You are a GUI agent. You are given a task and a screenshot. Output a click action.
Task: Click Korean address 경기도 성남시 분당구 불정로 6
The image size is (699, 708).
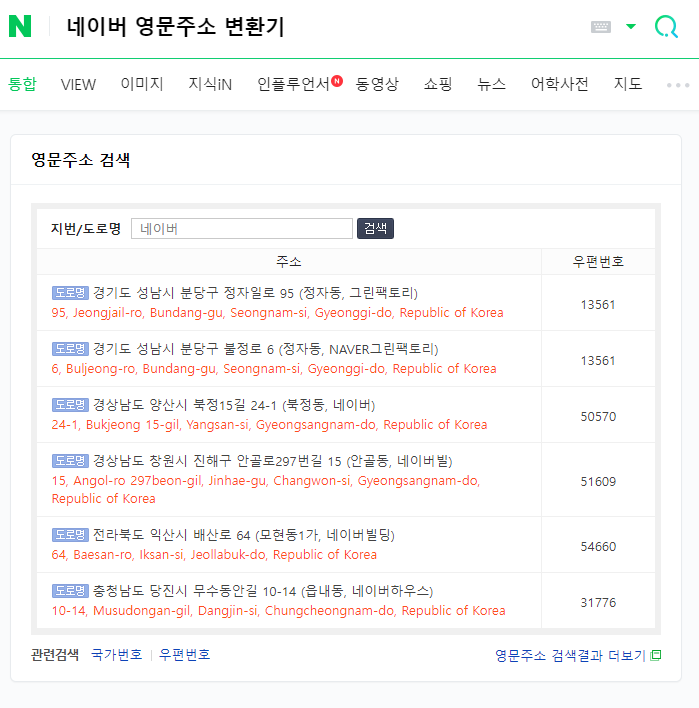pos(266,349)
